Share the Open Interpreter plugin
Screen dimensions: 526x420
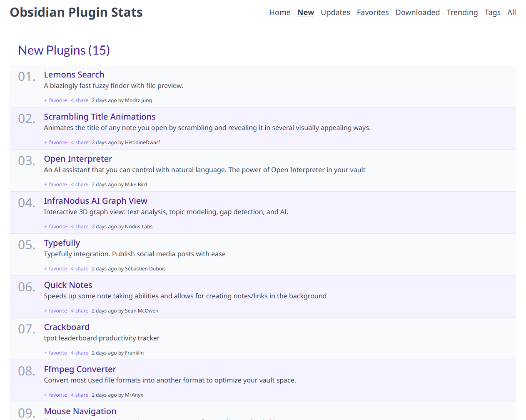[79, 185]
